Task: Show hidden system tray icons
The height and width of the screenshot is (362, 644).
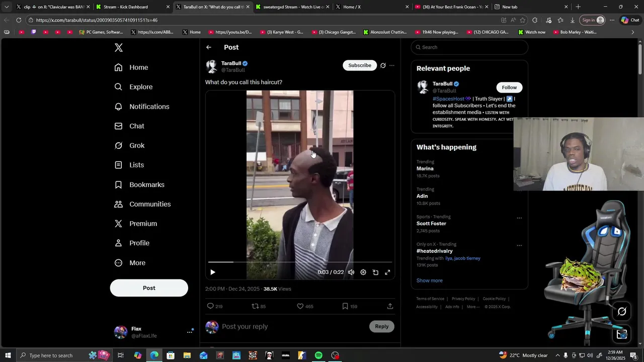Action: point(557,355)
